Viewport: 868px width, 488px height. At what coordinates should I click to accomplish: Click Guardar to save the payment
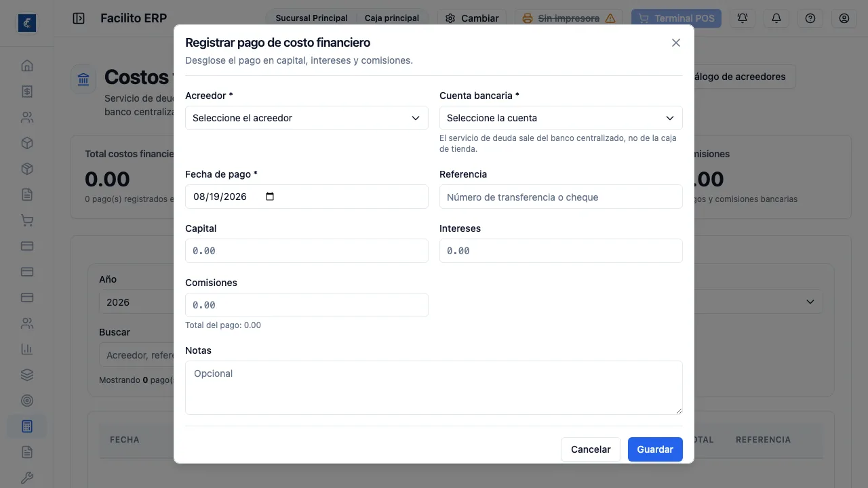click(x=655, y=449)
